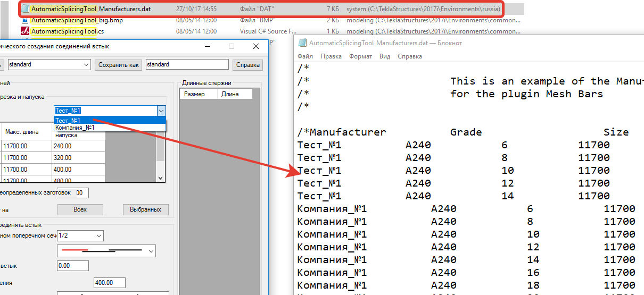Open Правка menu in Notepad
The width and height of the screenshot is (644, 295).
tap(331, 56)
